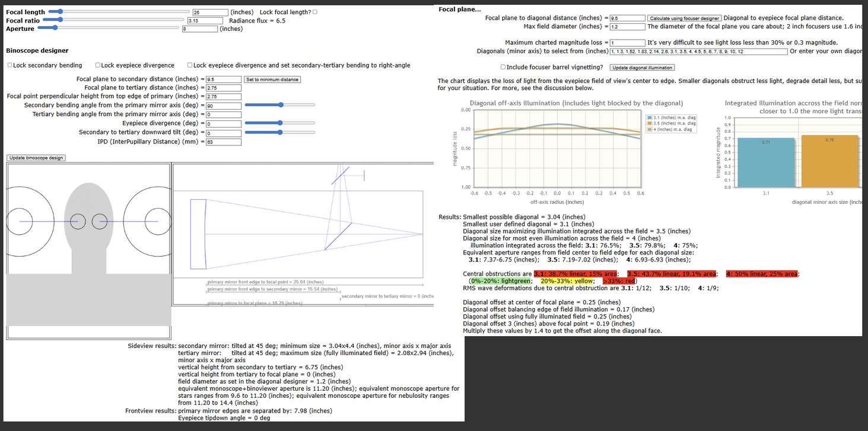
Task: Check the Lock eyepiece divergence option
Action: coord(98,65)
